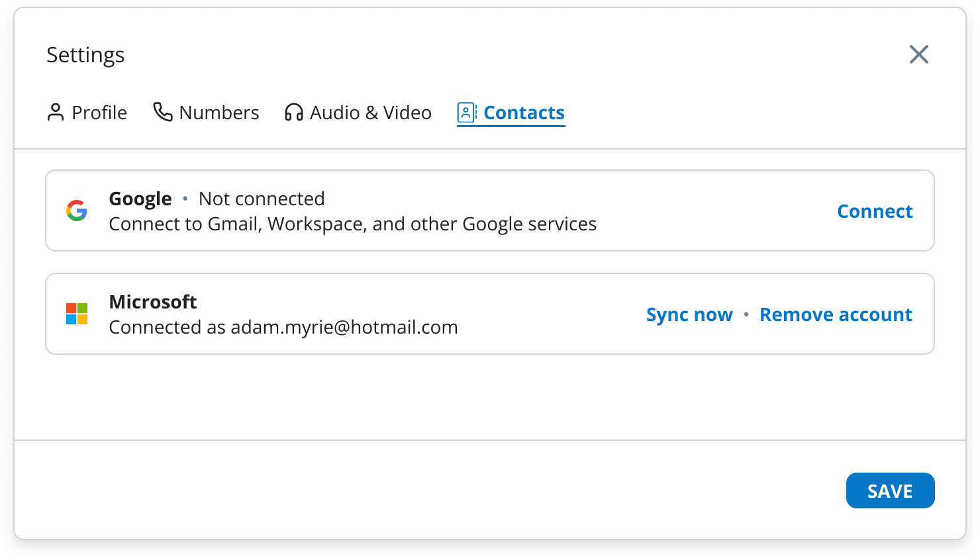Image resolution: width=980 pixels, height=560 pixels.
Task: Connect the Google account
Action: coord(874,211)
